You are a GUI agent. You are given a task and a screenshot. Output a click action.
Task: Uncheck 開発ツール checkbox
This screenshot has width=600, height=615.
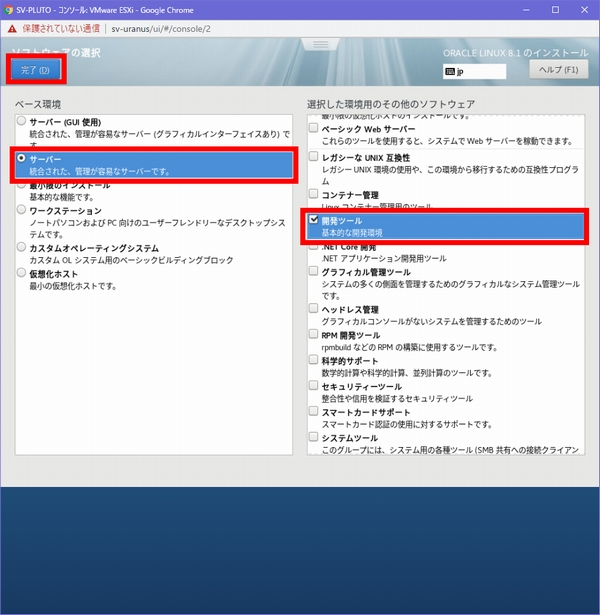coord(313,219)
